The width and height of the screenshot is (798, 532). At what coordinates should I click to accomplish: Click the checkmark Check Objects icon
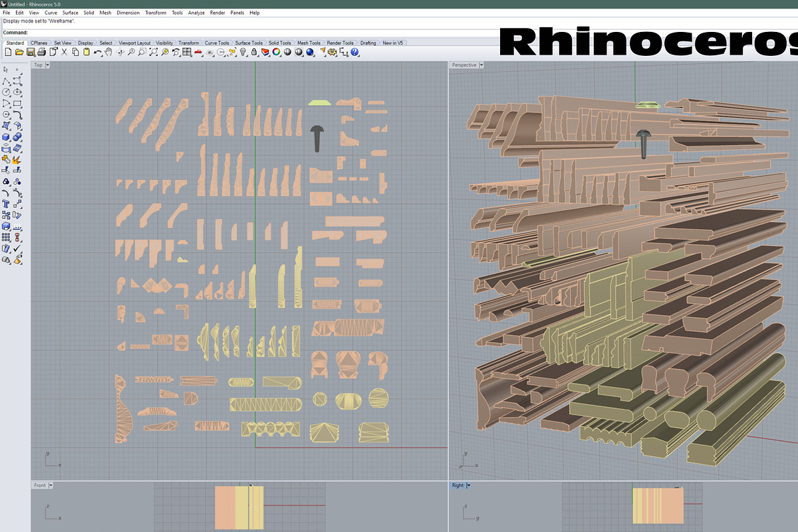17,248
